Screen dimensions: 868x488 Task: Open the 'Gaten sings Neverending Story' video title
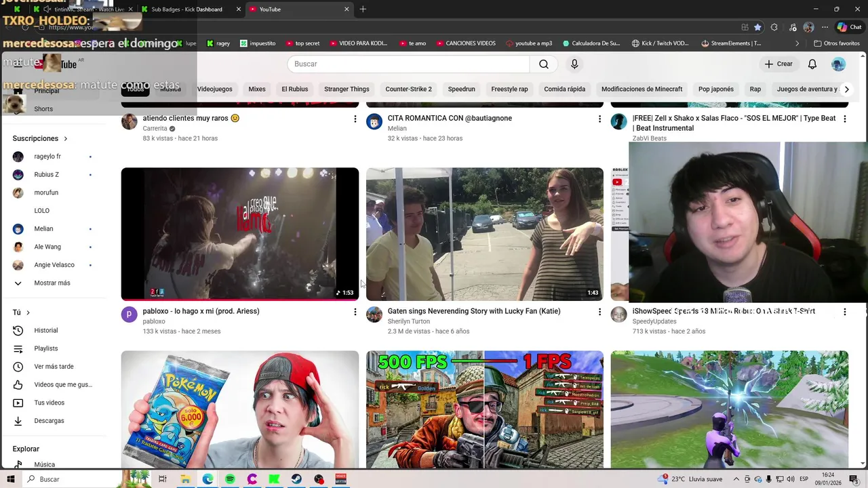(x=474, y=311)
